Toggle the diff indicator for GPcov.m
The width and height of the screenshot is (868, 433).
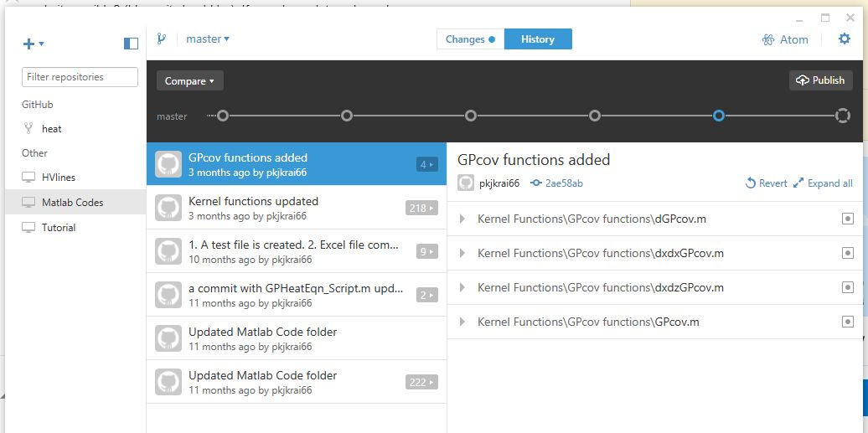[848, 322]
